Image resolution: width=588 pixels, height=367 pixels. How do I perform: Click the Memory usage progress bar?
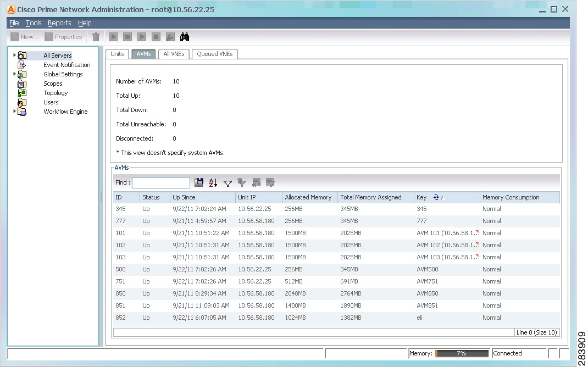tap(462, 353)
